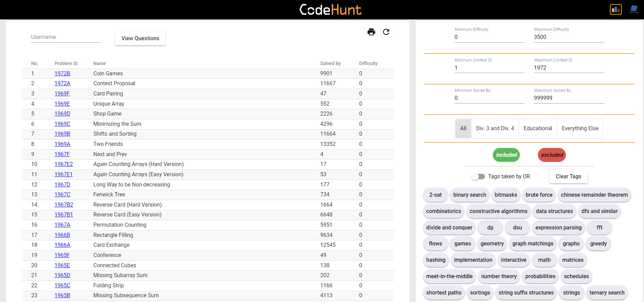Select the number theory tag
The width and height of the screenshot is (644, 302).
pos(499,276)
